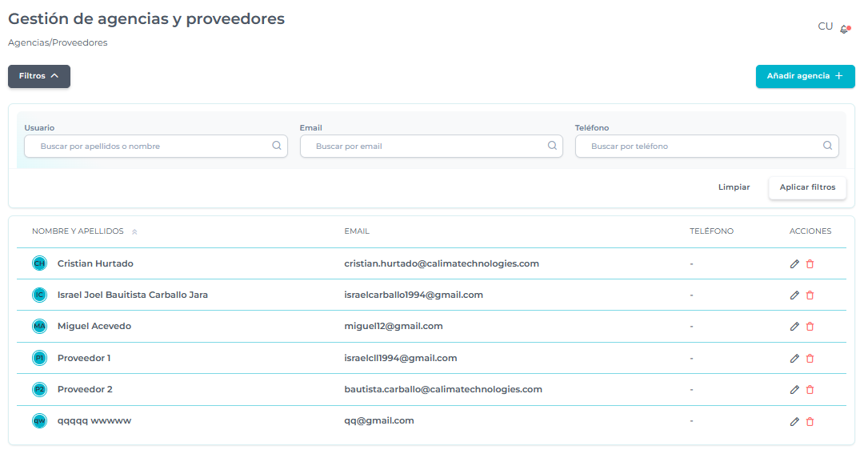The width and height of the screenshot is (868, 454).
Task: Collapse the Filtros panel
Action: [x=39, y=76]
